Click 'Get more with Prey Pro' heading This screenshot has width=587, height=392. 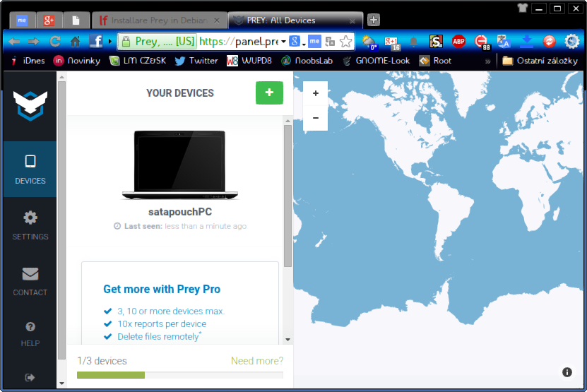click(162, 289)
